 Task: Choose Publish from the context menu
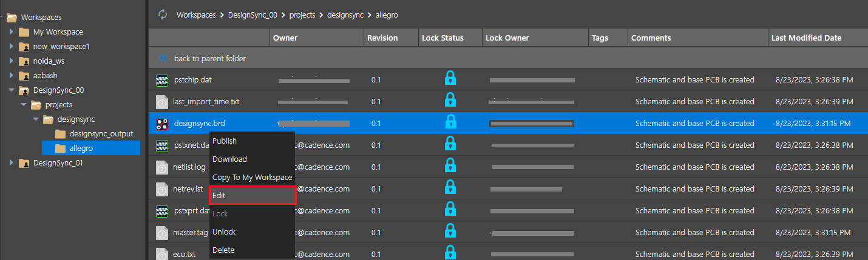(x=252, y=141)
